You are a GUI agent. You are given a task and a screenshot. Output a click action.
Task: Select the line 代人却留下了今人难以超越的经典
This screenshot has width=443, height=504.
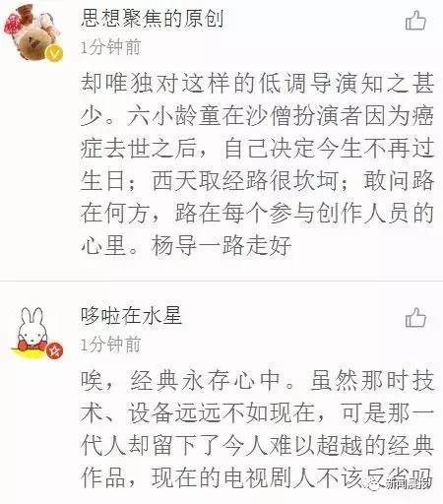tap(258, 445)
